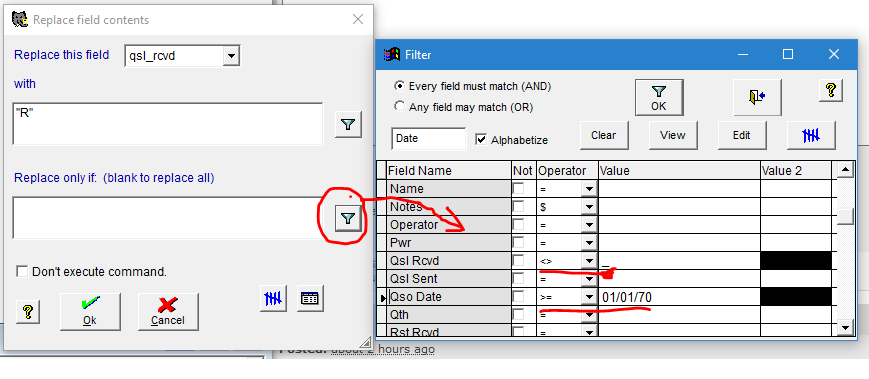Check the Not box for Name row
Screen dimensions: 869x379
[519, 189]
